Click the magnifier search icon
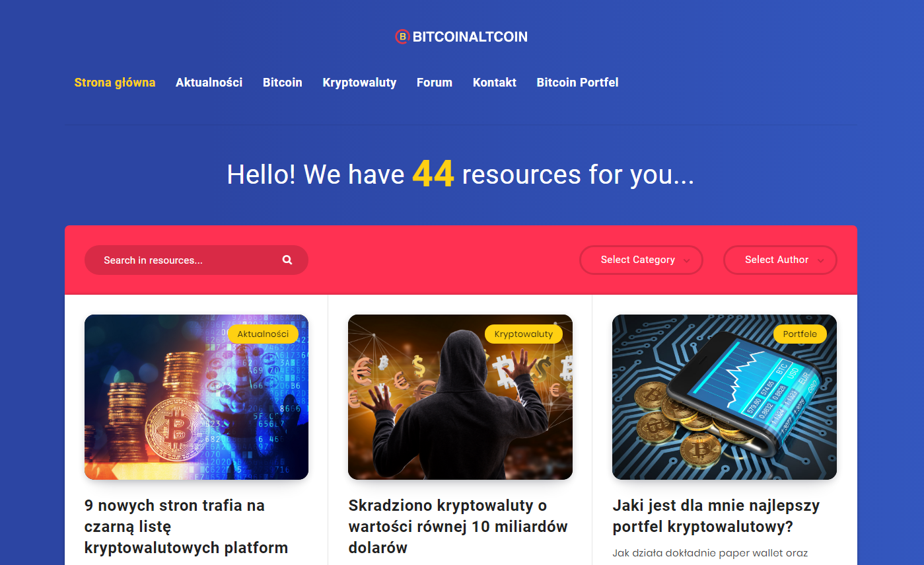Image resolution: width=924 pixels, height=565 pixels. [x=287, y=260]
